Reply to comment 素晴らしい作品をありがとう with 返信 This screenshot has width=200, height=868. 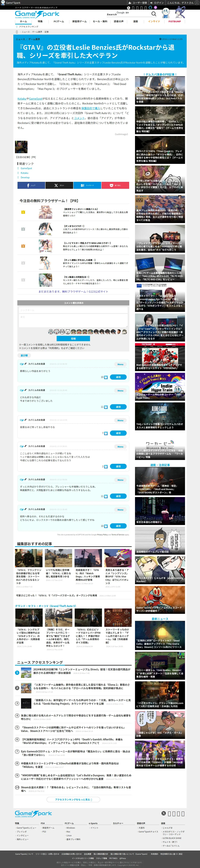[118, 377]
